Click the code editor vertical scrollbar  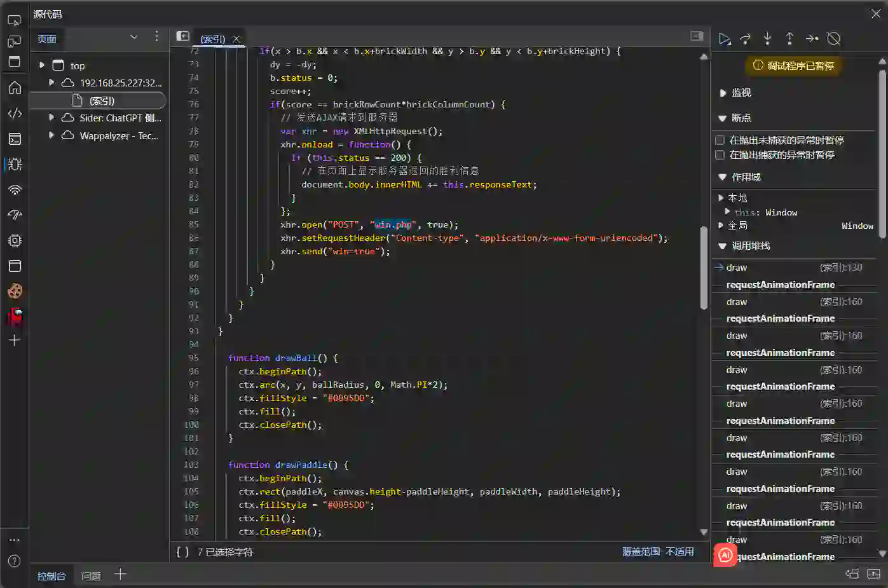point(704,267)
